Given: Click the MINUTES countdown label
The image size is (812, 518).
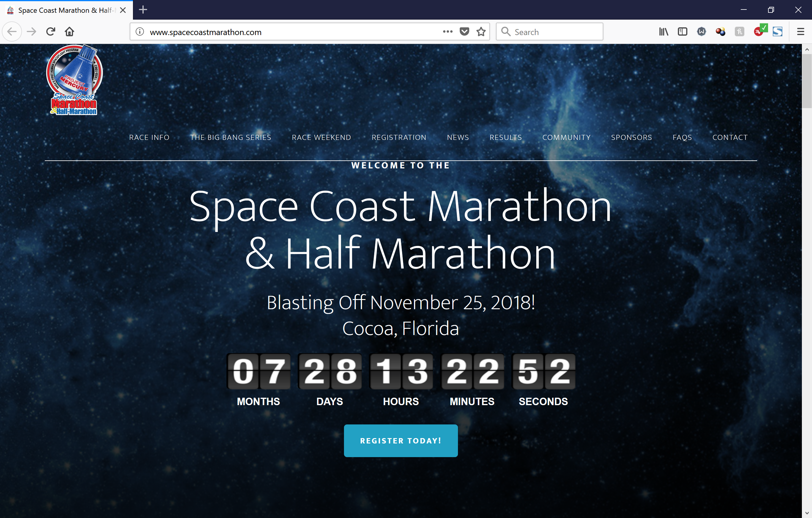Looking at the screenshot, I should (x=472, y=401).
